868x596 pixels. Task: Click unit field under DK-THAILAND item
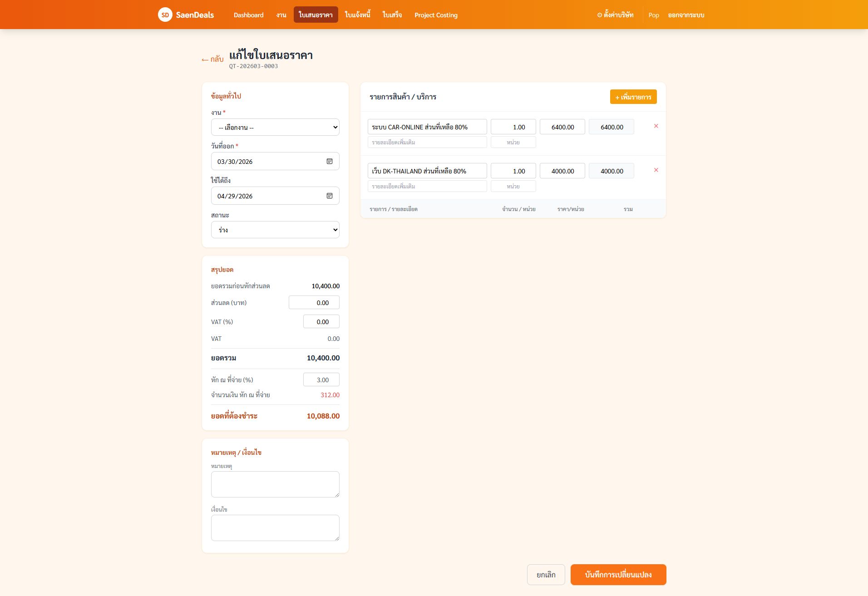click(x=513, y=186)
